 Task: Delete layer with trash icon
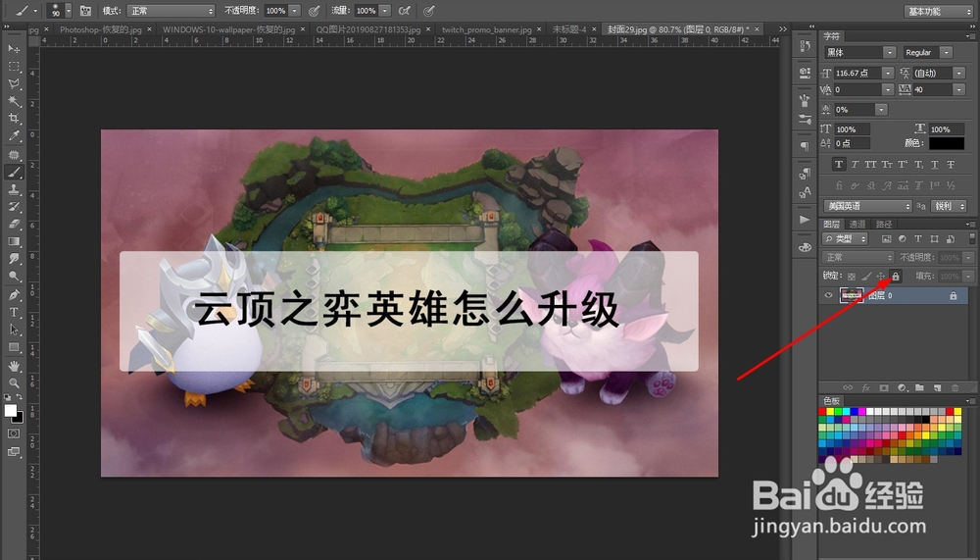[x=955, y=388]
